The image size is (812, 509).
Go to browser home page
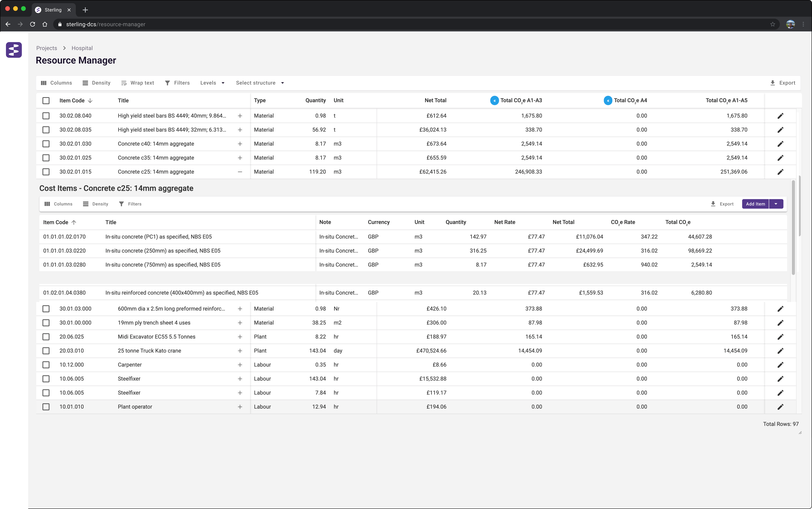pos(45,24)
